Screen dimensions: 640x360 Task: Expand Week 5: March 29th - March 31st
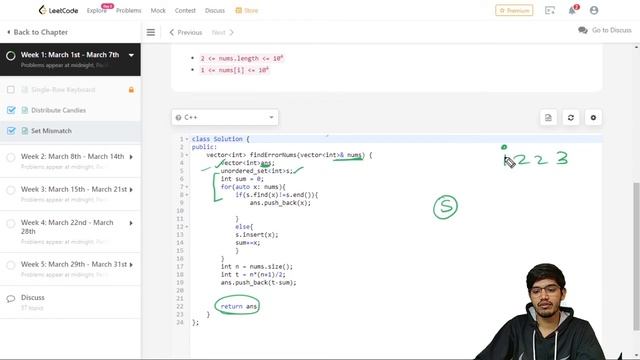(131, 265)
